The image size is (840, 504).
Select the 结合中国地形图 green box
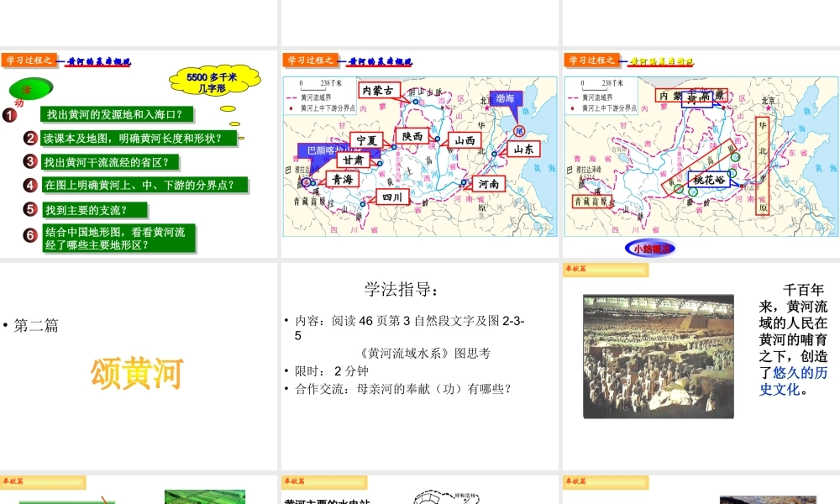pyautogui.click(x=119, y=239)
